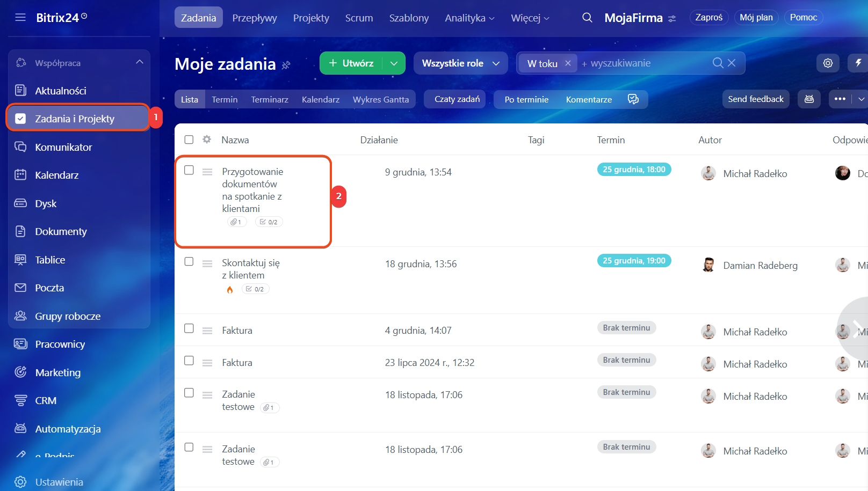
Task: Toggle the select-all checkbox in table header
Action: pyautogui.click(x=189, y=140)
